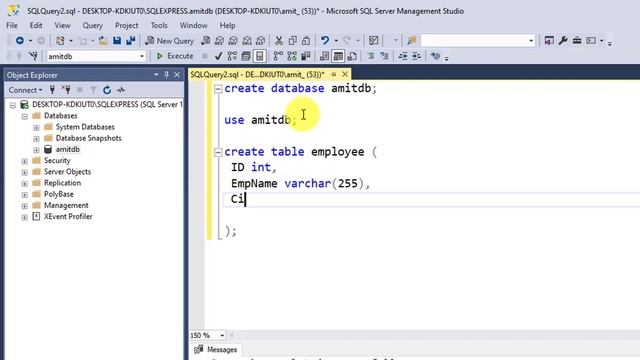Click the Properties wrench icon
The width and height of the screenshot is (640, 360).
(563, 40)
